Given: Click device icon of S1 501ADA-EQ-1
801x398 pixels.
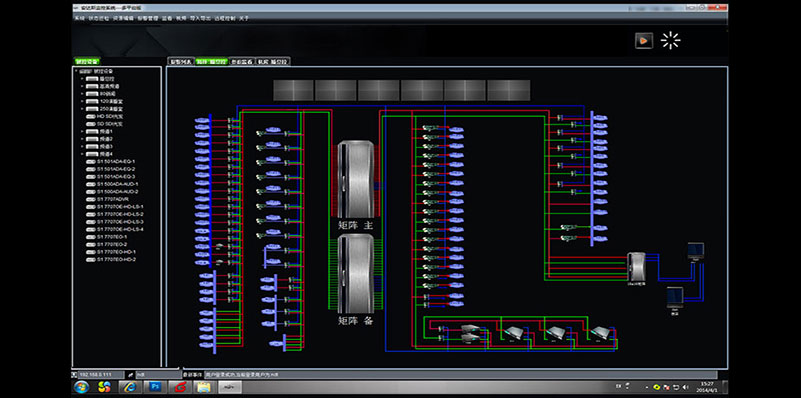Looking at the screenshot, I should click(91, 161).
